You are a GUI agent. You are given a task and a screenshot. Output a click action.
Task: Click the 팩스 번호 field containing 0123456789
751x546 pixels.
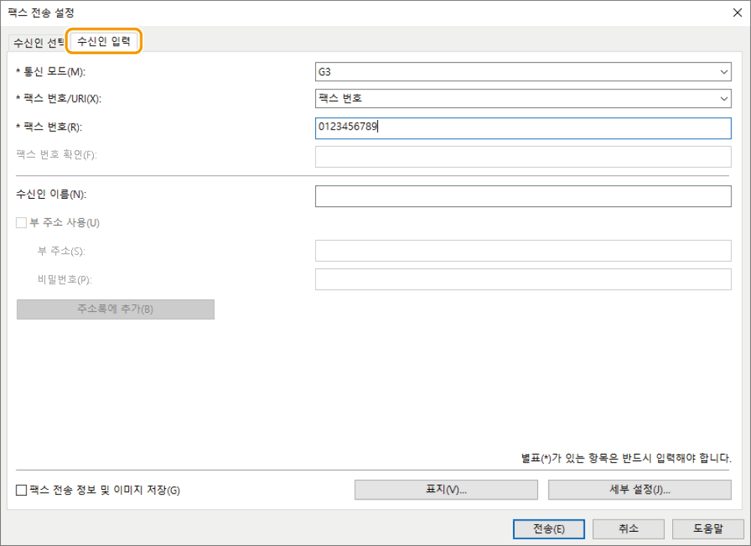[x=523, y=128]
